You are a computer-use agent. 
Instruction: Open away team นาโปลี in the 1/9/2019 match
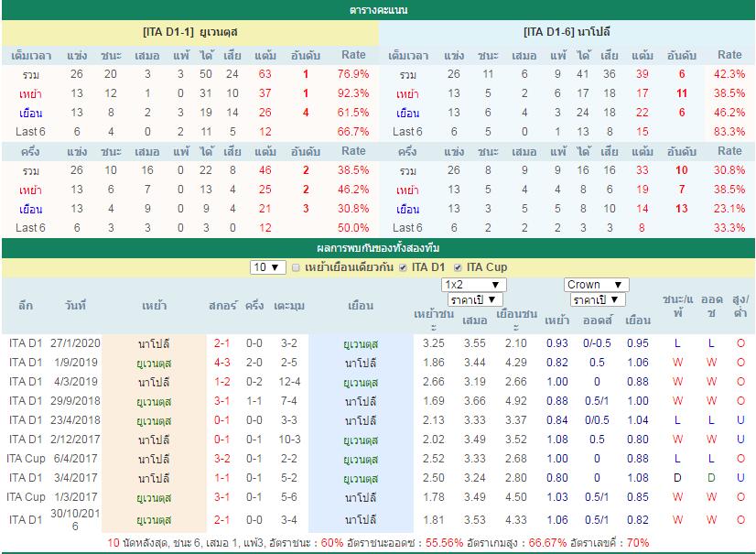pyautogui.click(x=361, y=363)
